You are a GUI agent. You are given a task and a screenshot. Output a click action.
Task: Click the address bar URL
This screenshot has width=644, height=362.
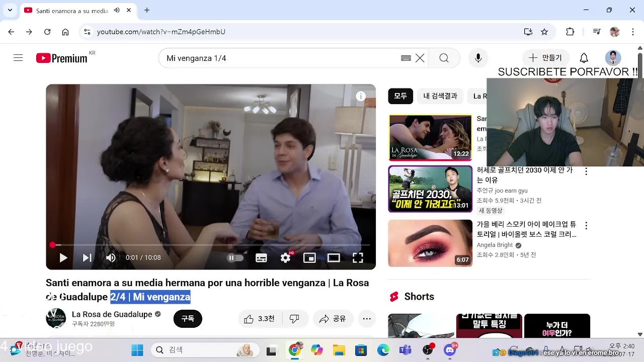point(161,32)
